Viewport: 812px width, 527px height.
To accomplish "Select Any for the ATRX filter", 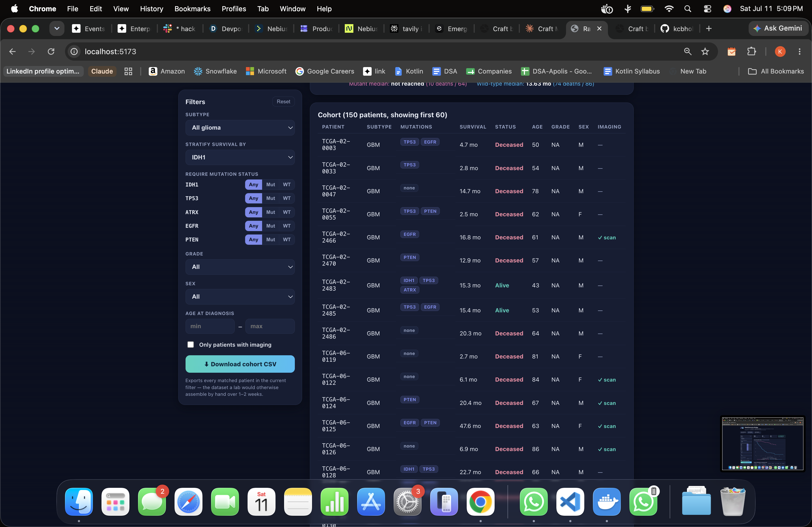I will click(x=253, y=212).
